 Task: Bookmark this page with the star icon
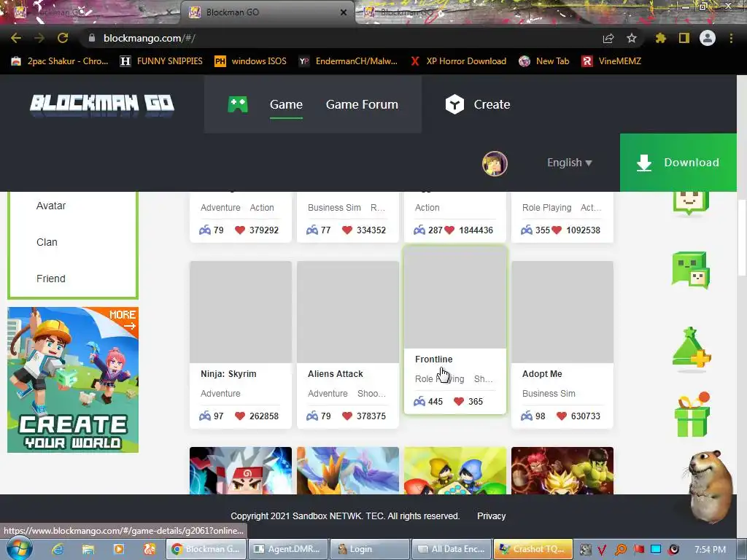pyautogui.click(x=632, y=38)
